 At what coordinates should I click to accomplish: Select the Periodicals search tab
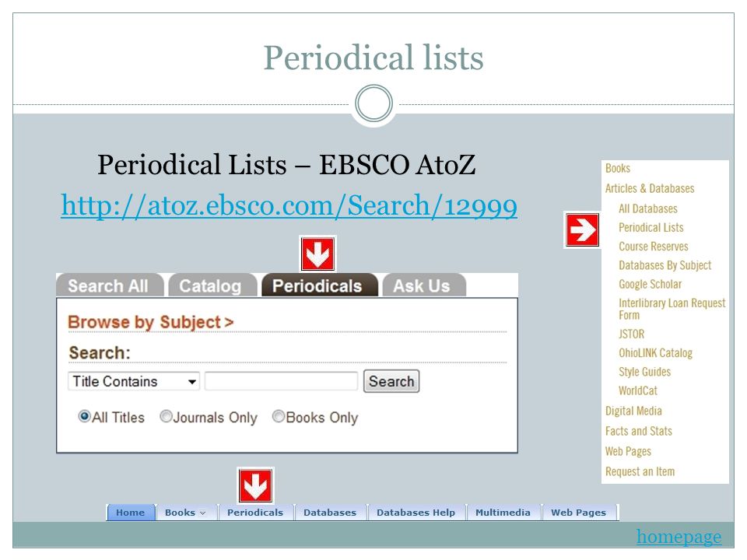(x=319, y=285)
